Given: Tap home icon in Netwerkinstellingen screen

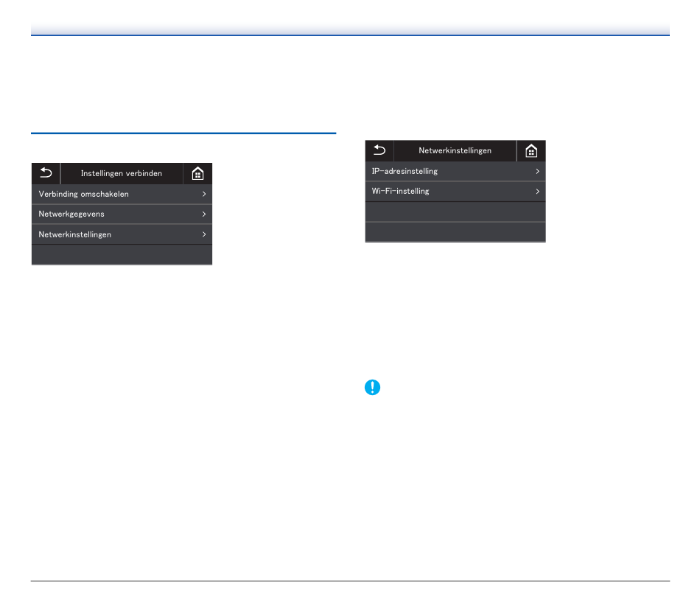Looking at the screenshot, I should 531,150.
